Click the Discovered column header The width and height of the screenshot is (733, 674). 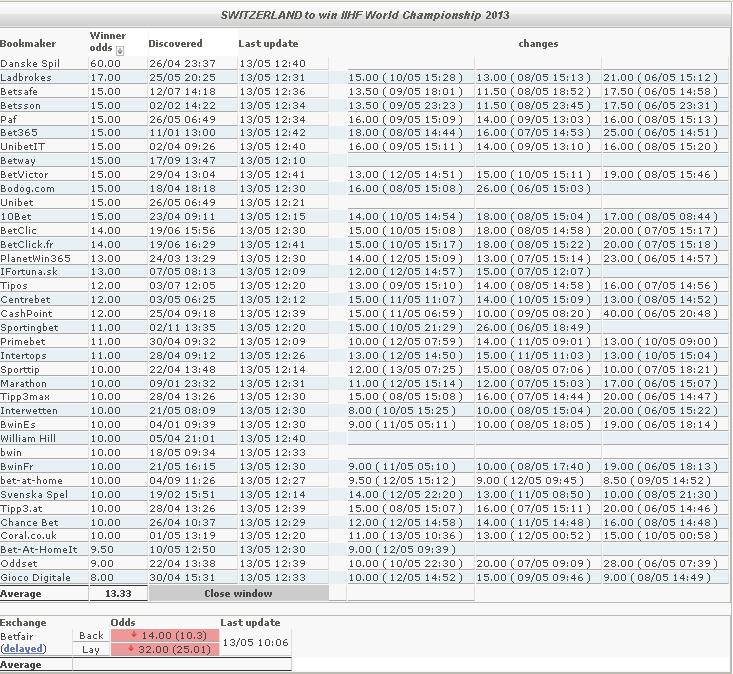point(175,44)
